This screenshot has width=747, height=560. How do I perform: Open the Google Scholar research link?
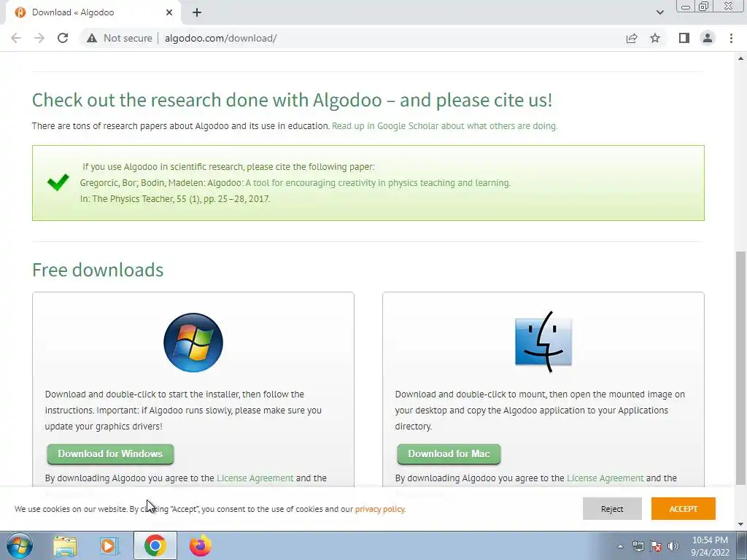[444, 125]
